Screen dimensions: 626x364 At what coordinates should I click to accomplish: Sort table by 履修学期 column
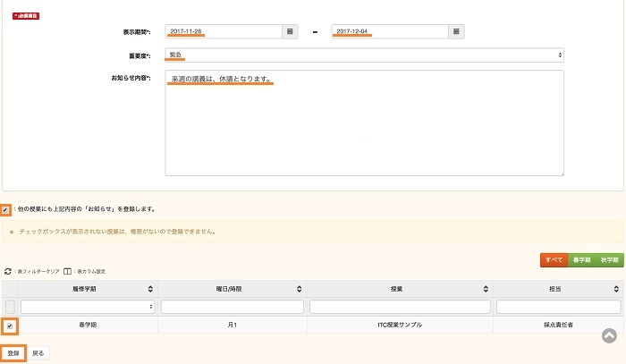(x=149, y=290)
